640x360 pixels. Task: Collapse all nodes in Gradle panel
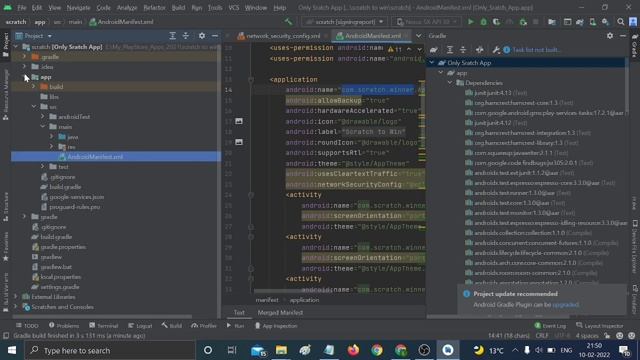pyautogui.click(x=463, y=50)
